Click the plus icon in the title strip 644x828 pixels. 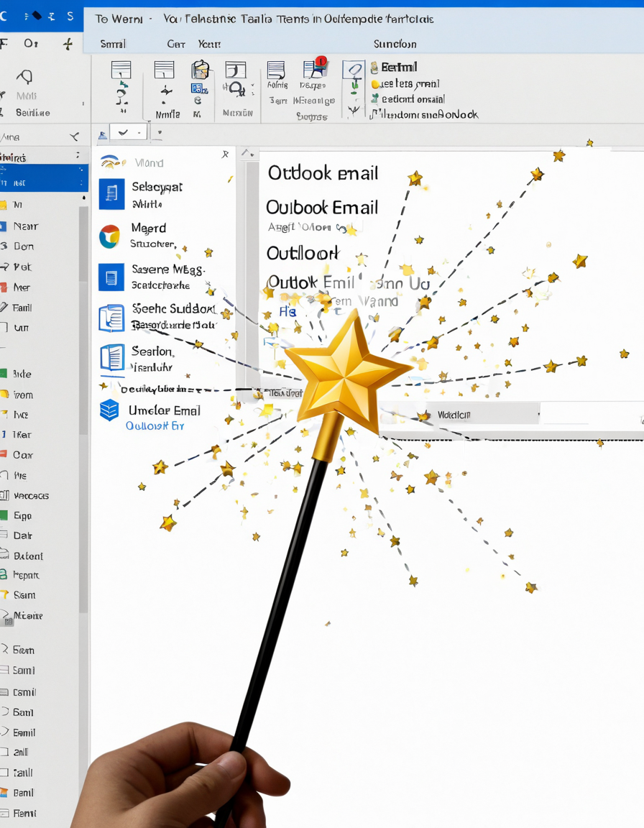click(x=68, y=45)
